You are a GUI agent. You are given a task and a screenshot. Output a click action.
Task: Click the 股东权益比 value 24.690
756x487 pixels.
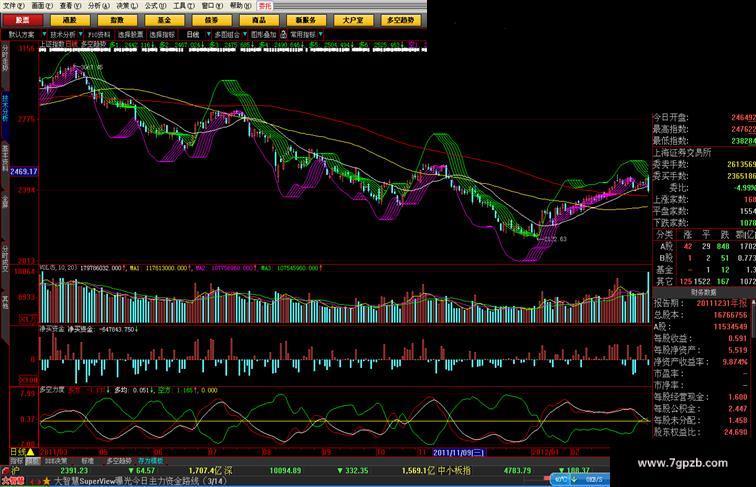736,432
